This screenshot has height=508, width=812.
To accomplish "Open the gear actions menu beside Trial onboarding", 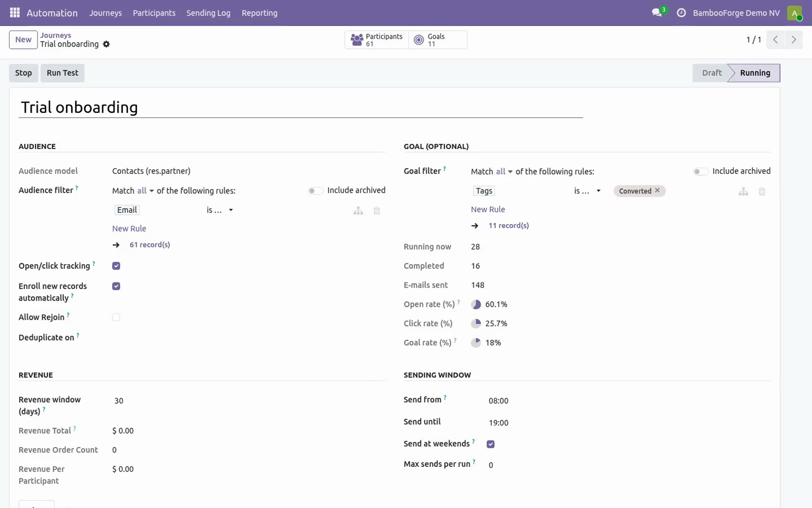I will click(x=106, y=44).
